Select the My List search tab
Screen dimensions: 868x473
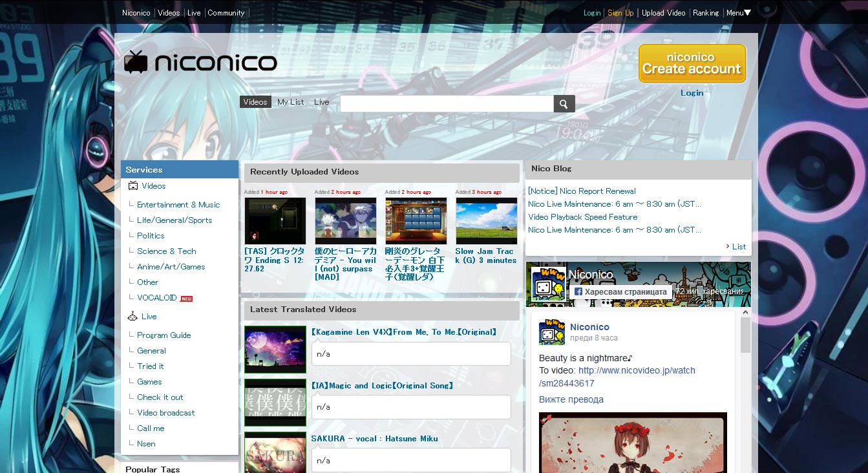[291, 102]
